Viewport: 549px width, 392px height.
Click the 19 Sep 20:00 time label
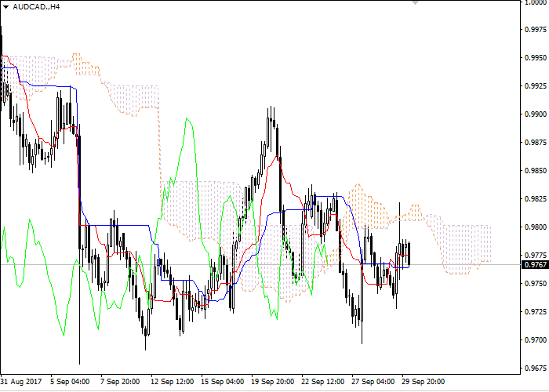tap(273, 382)
